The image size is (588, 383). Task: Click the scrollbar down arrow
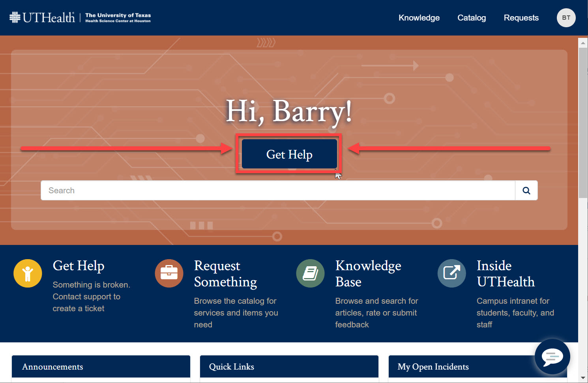pyautogui.click(x=583, y=378)
